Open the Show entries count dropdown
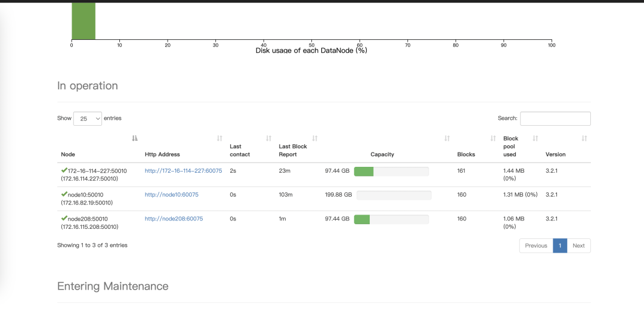This screenshot has height=314, width=644. [88, 119]
